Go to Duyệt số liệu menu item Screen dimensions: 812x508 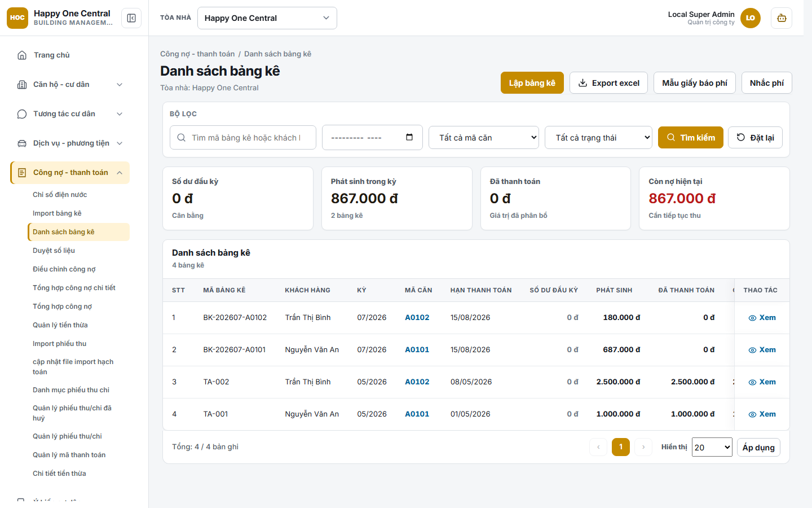tap(78, 251)
